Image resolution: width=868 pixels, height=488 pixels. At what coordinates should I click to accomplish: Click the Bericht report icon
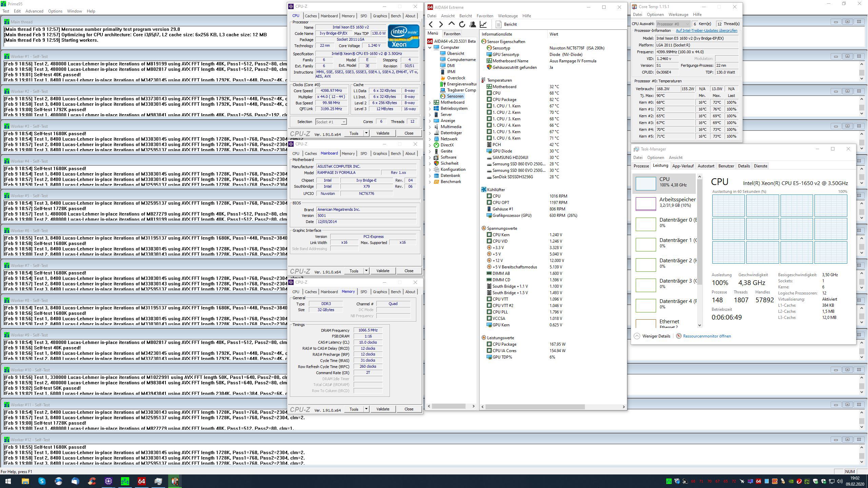[498, 24]
